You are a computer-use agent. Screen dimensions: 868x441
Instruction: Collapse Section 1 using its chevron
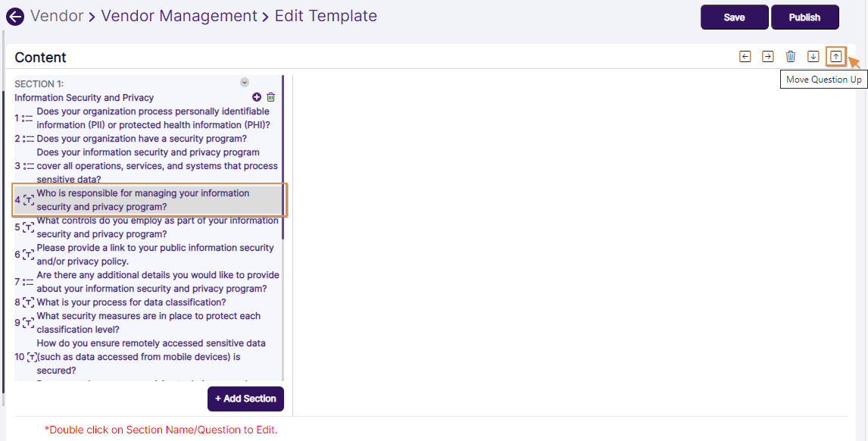(x=244, y=81)
